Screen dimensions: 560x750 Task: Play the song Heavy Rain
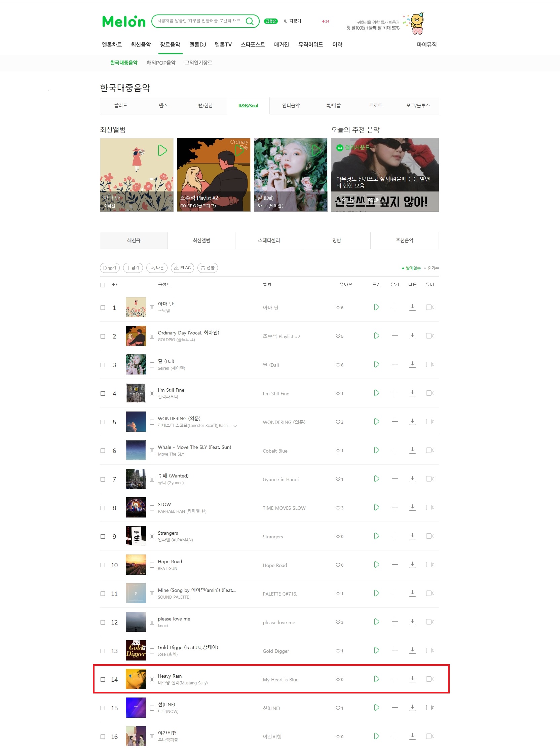[376, 679]
